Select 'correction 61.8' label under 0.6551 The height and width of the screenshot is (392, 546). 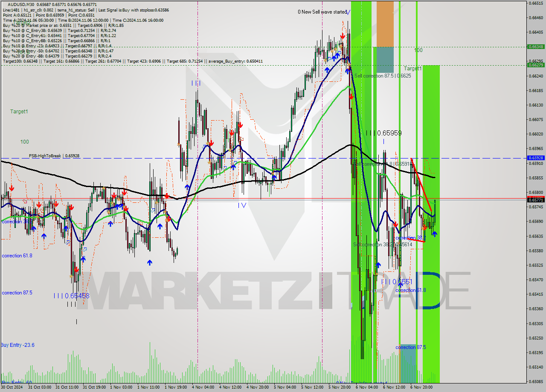[x=411, y=290]
